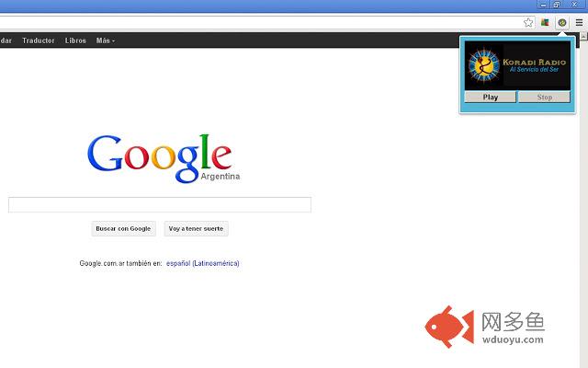Open the Chrome hamburger menu
This screenshot has height=368, width=588.
[579, 22]
